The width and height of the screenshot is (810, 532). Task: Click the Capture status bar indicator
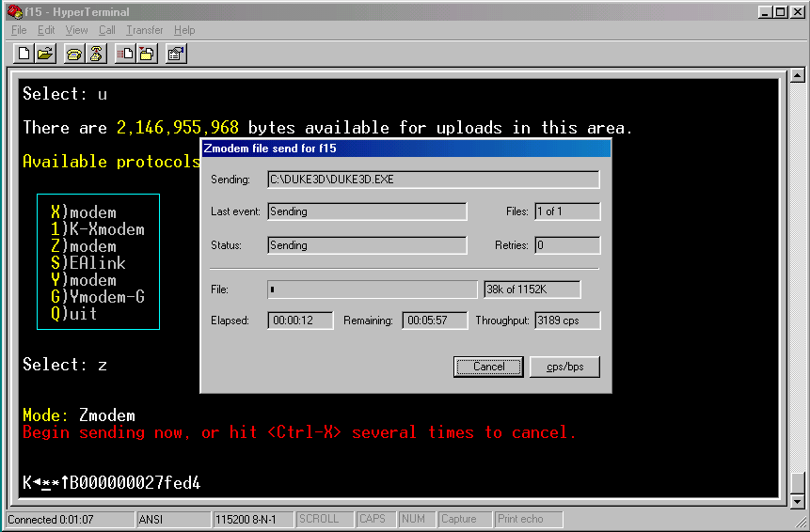tap(466, 519)
